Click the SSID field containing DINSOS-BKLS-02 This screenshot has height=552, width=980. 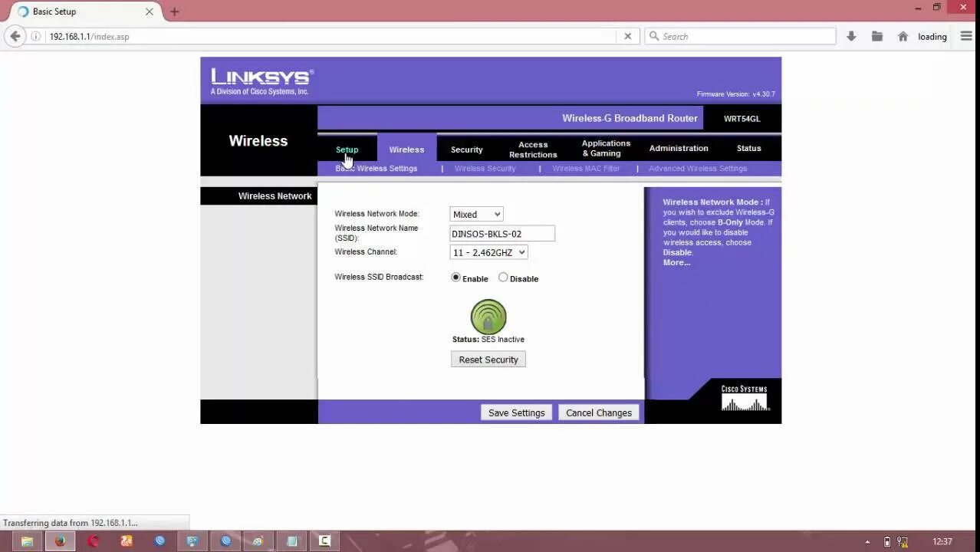click(x=502, y=234)
